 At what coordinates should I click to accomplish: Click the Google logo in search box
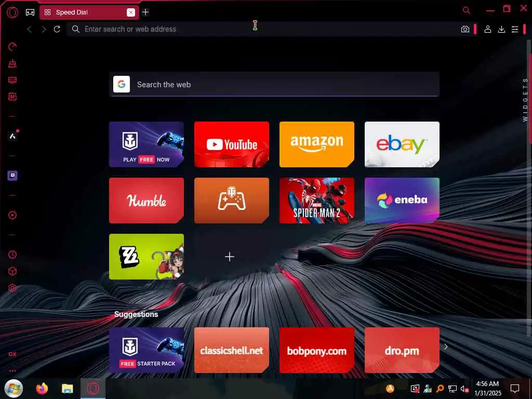122,84
